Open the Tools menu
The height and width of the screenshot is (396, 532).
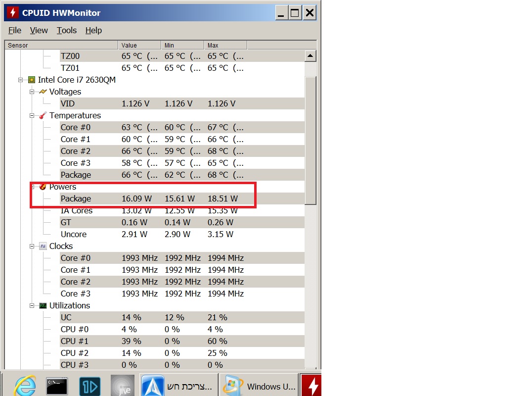click(66, 30)
